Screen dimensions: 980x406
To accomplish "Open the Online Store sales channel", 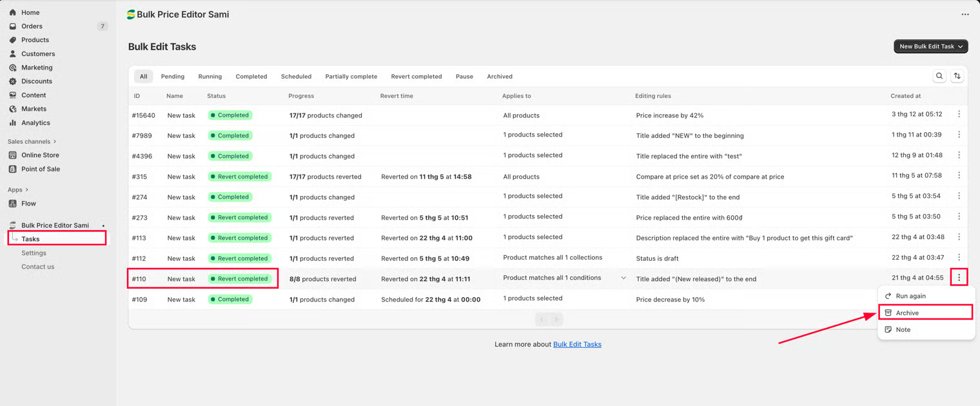I will point(40,155).
